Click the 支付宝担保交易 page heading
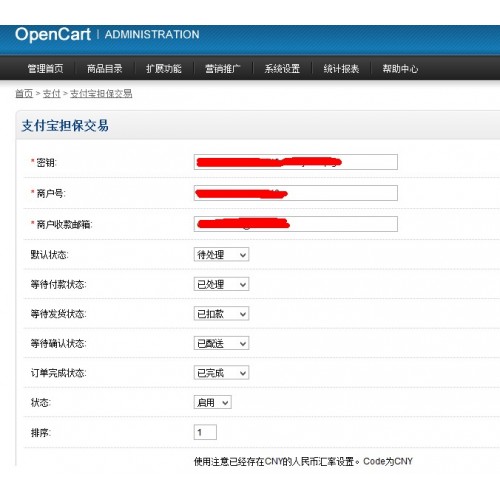The width and height of the screenshot is (500, 500). (x=65, y=126)
